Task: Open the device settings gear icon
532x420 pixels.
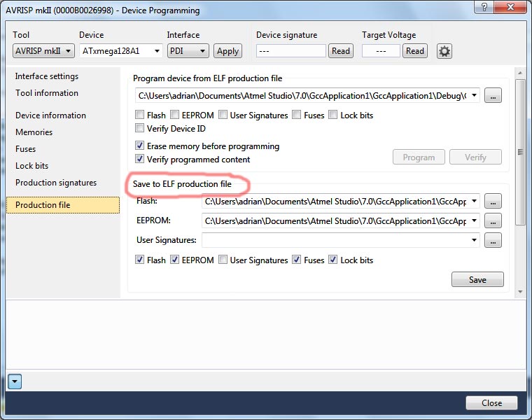Action: tap(444, 51)
